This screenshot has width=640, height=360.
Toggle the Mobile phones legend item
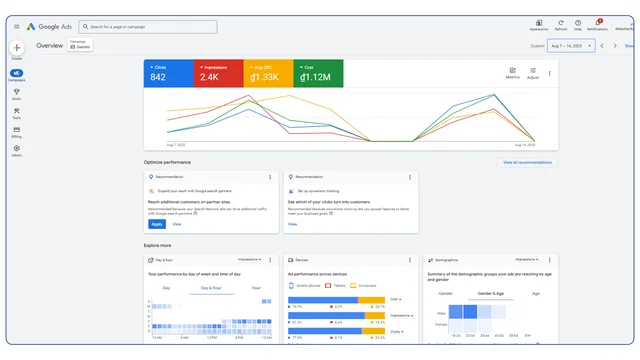point(304,286)
